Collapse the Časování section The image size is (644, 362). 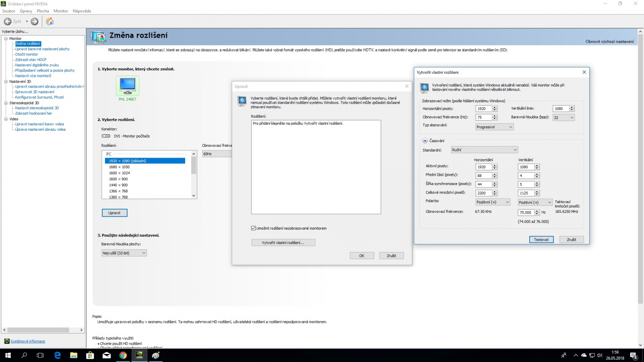(425, 141)
